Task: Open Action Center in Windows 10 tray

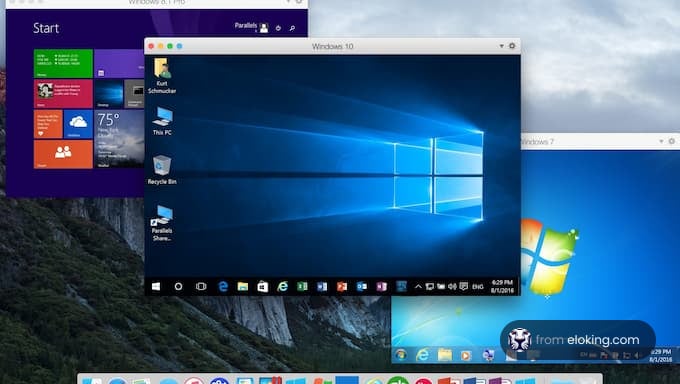Action: [464, 286]
